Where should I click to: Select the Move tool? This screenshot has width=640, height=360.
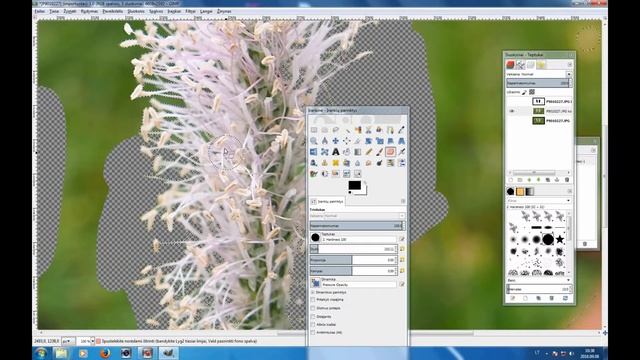click(x=336, y=141)
